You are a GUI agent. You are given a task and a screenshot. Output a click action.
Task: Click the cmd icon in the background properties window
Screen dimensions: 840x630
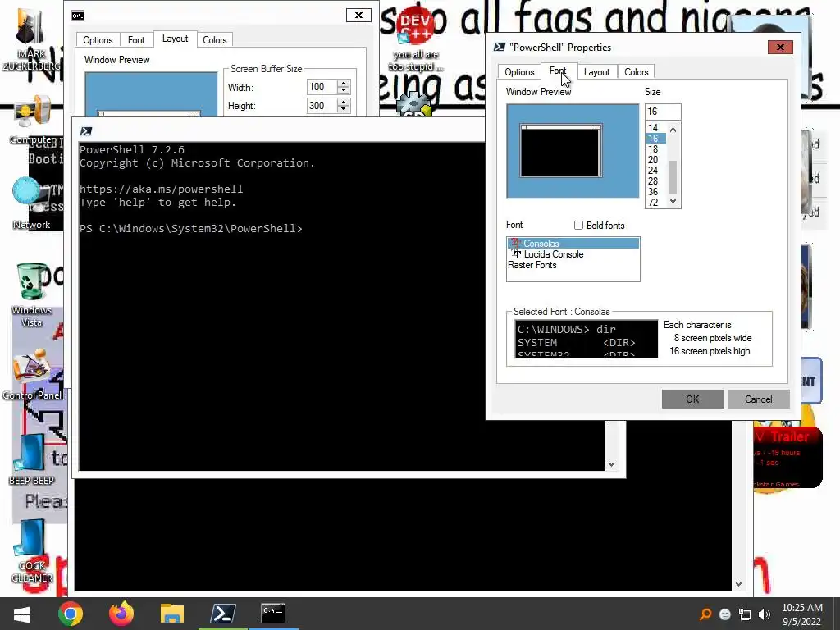click(x=78, y=16)
